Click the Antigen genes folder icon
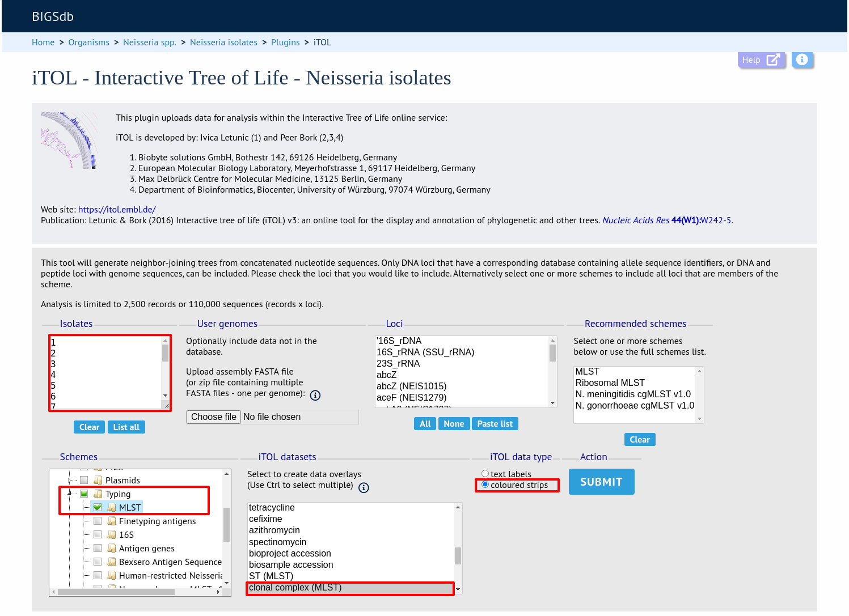849x616 pixels. click(x=112, y=548)
